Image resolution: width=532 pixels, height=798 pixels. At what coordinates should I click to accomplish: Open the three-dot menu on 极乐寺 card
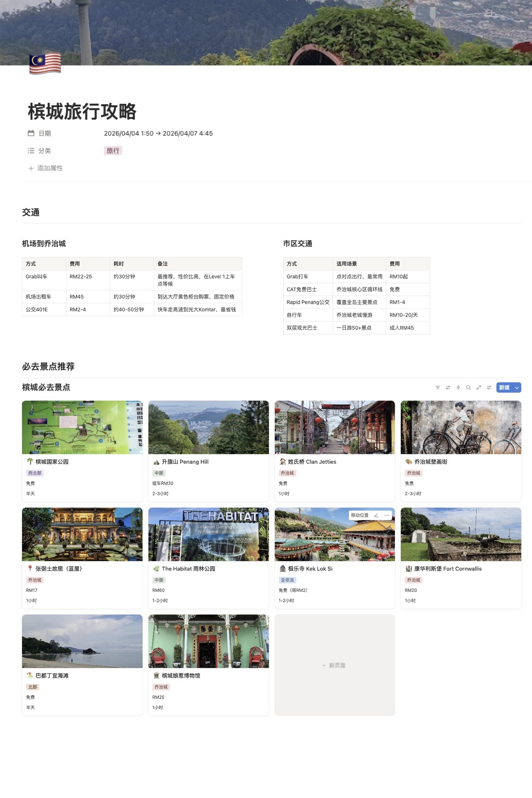387,515
